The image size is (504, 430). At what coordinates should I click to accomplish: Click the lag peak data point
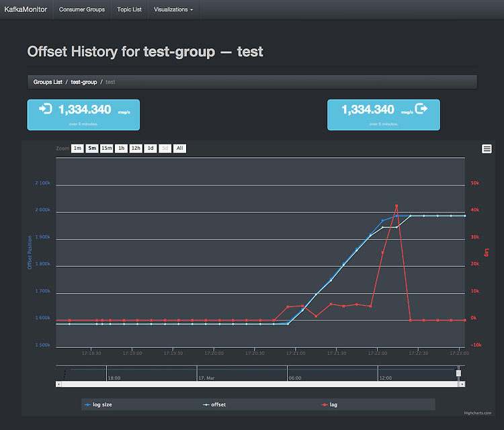[396, 206]
